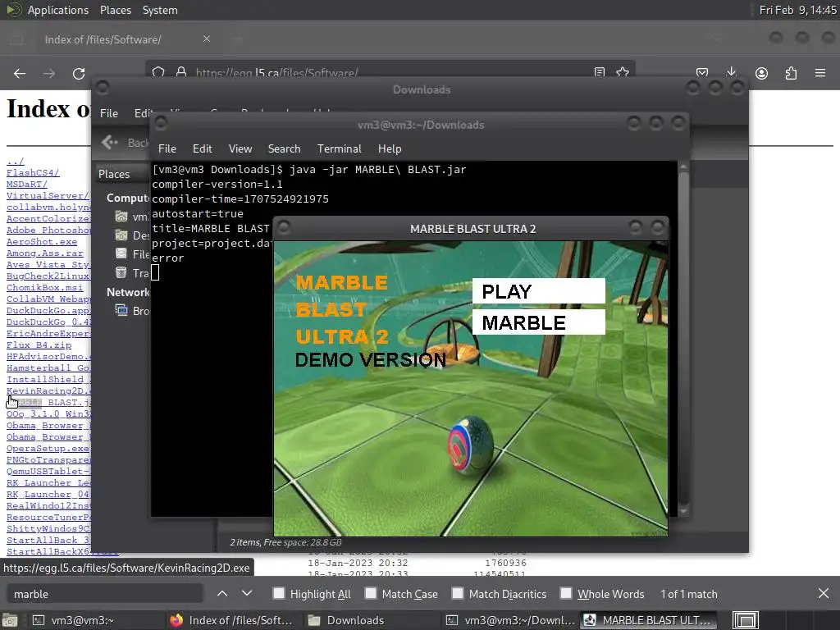Viewport: 840px width, 630px height.
Task: Select Trash icon in Places sidebar
Action: [121, 272]
